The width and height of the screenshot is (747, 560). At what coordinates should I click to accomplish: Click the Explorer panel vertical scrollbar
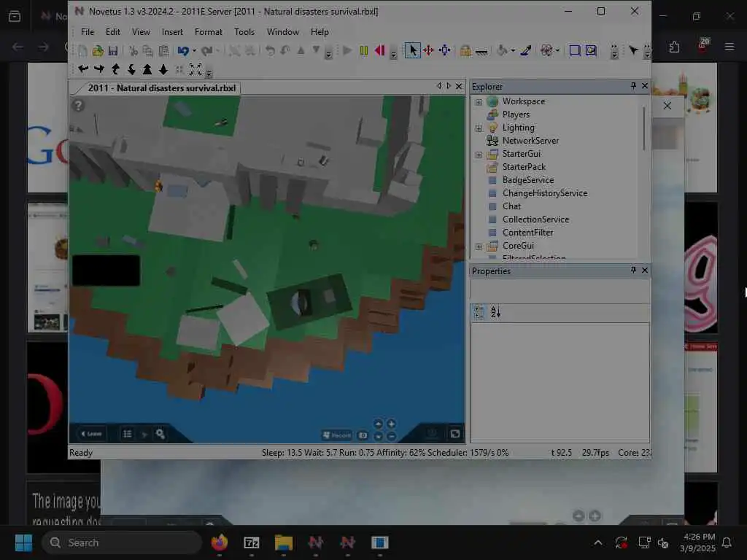(643, 128)
